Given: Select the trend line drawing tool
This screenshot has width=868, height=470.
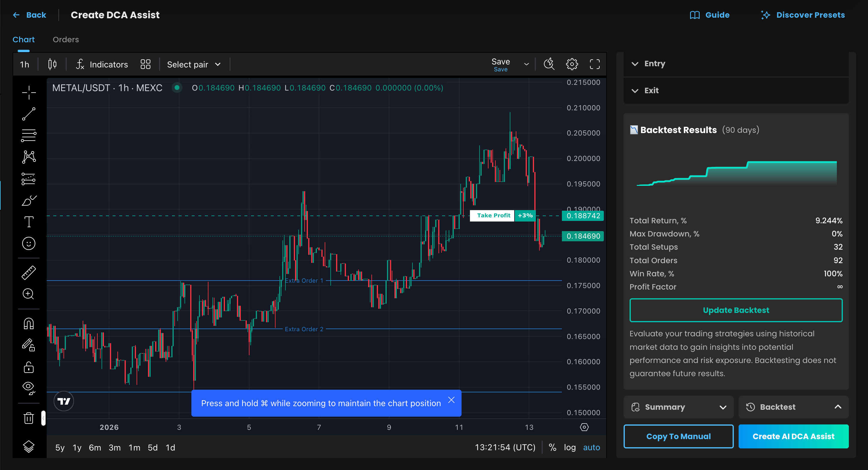Looking at the screenshot, I should (29, 114).
